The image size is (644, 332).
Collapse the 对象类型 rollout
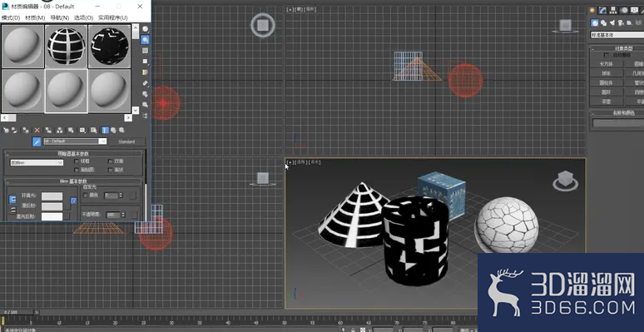click(x=617, y=48)
